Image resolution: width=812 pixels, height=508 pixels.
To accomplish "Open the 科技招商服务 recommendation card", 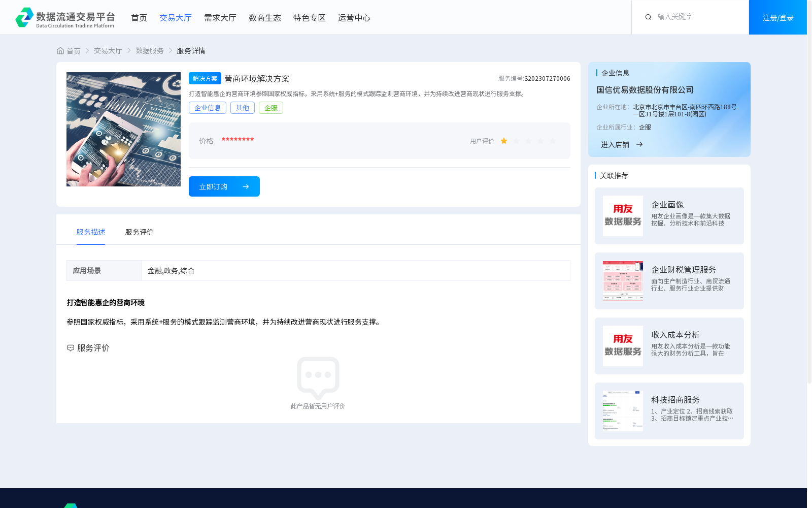I will point(669,411).
